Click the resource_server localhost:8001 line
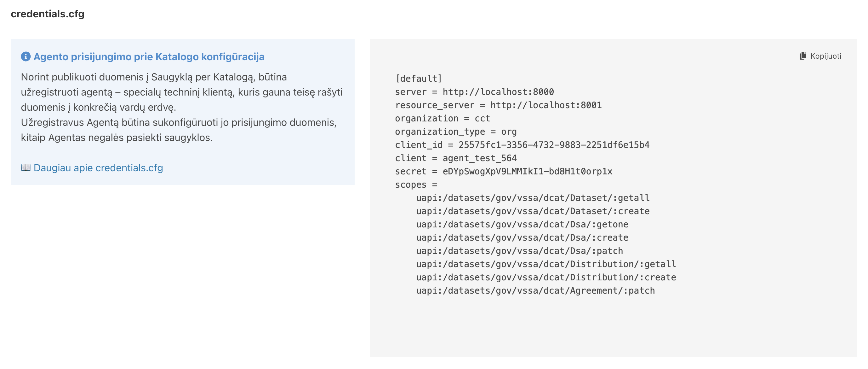The image size is (868, 369). [x=498, y=105]
